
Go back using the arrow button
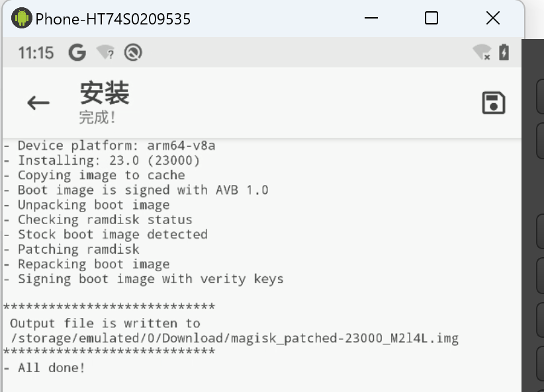click(x=38, y=102)
